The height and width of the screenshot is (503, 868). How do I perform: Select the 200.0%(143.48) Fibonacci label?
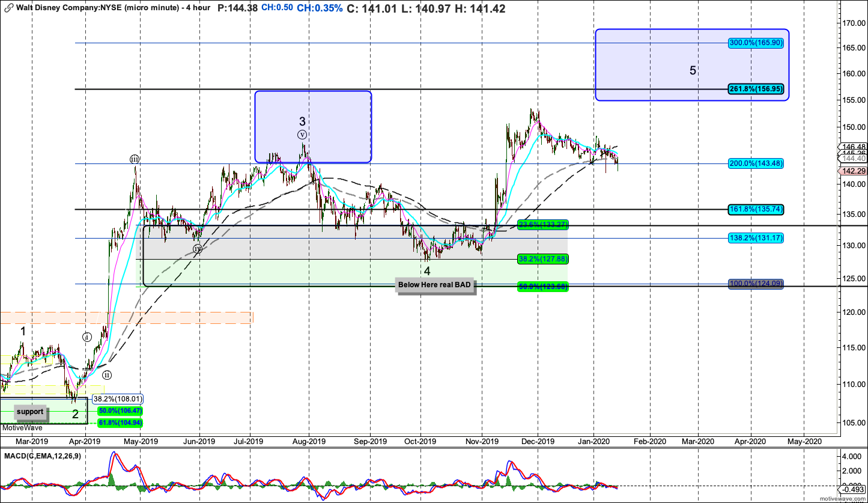[756, 163]
